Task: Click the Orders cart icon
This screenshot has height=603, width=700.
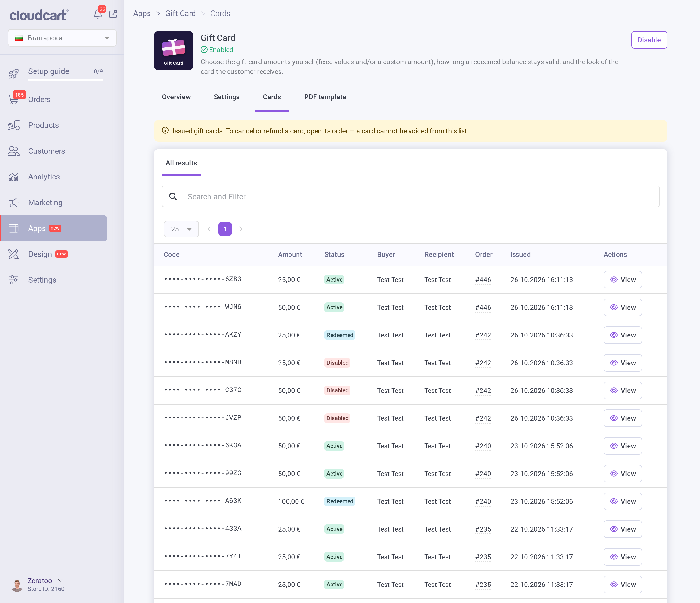Action: click(13, 99)
